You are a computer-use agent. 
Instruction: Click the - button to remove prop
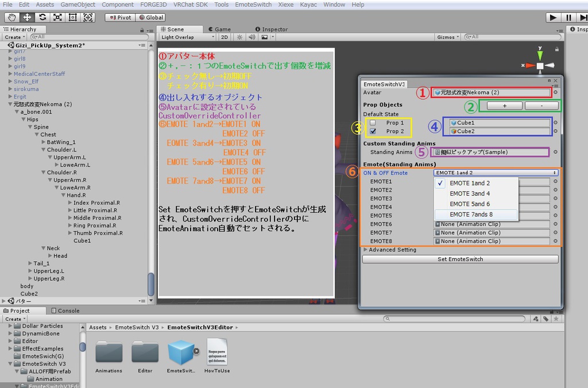pos(541,106)
